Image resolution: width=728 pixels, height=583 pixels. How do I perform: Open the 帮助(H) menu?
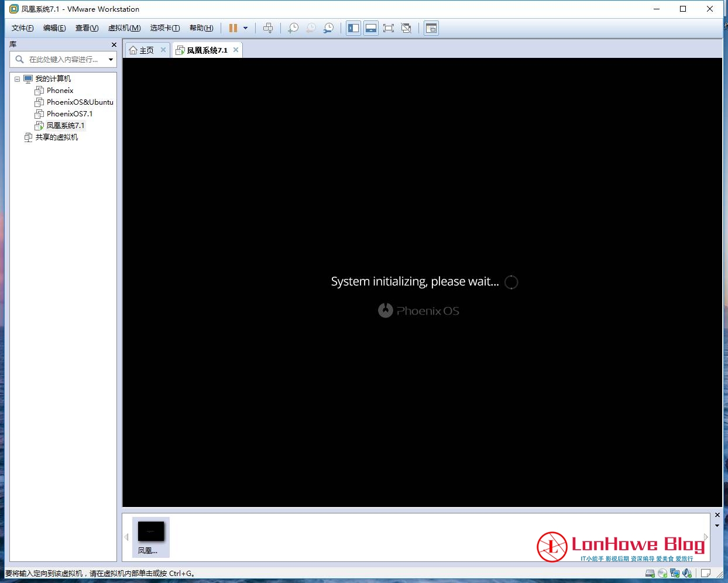coord(201,28)
